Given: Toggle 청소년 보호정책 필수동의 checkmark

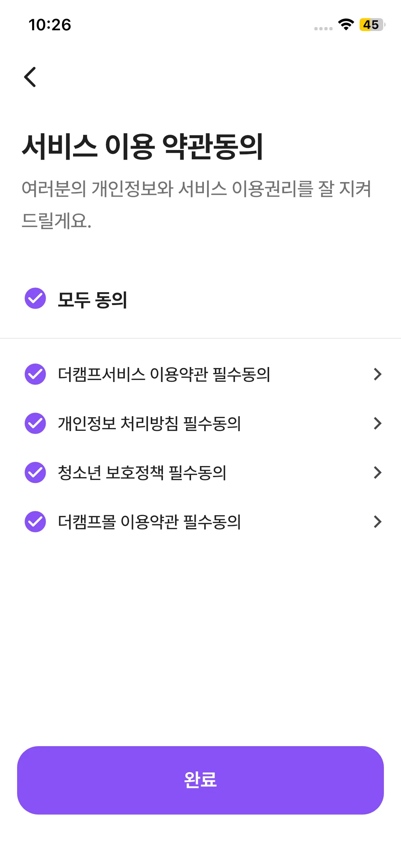Looking at the screenshot, I should pos(35,472).
